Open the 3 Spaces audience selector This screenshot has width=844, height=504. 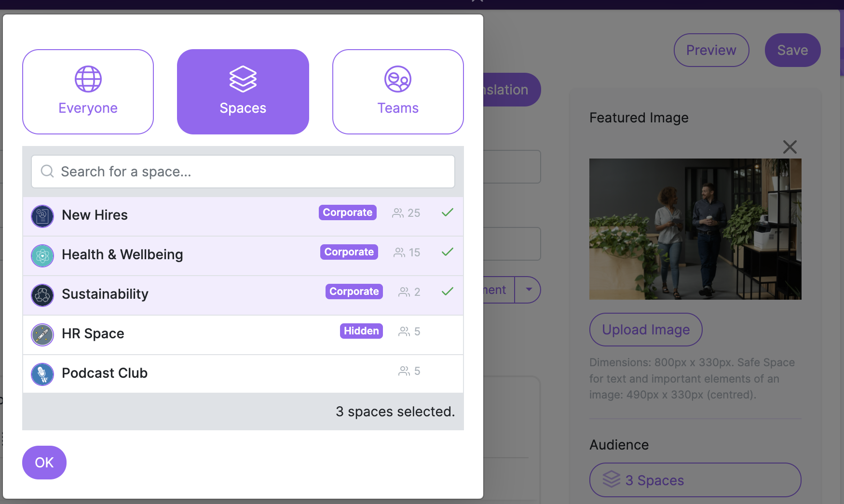tap(695, 480)
